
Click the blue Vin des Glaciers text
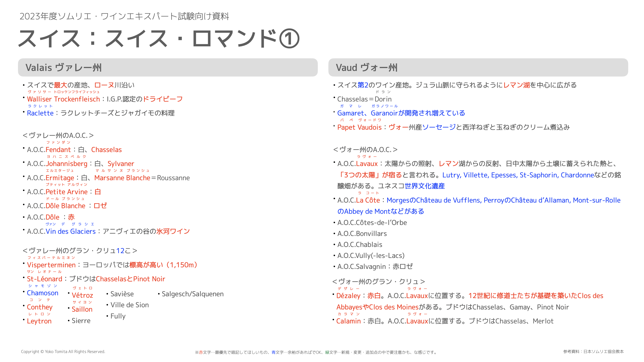71,231
